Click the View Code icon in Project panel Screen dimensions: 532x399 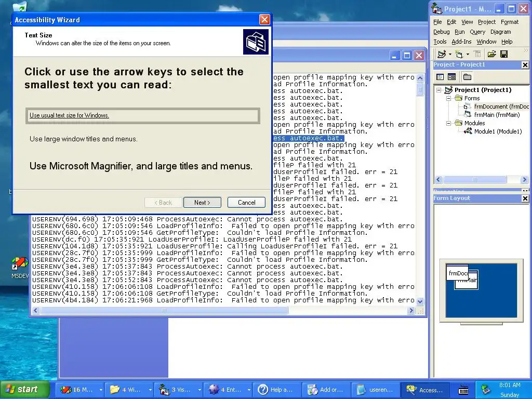tap(440, 77)
